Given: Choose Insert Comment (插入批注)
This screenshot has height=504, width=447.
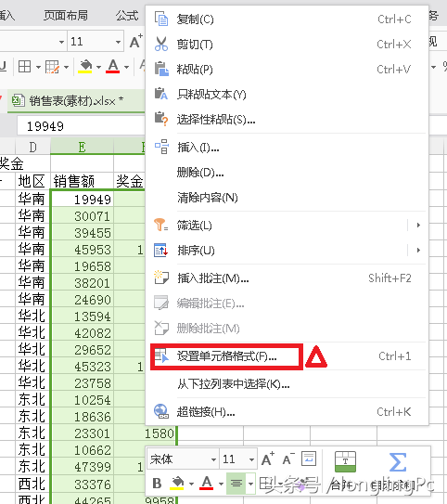Looking at the screenshot, I should 287,278.
